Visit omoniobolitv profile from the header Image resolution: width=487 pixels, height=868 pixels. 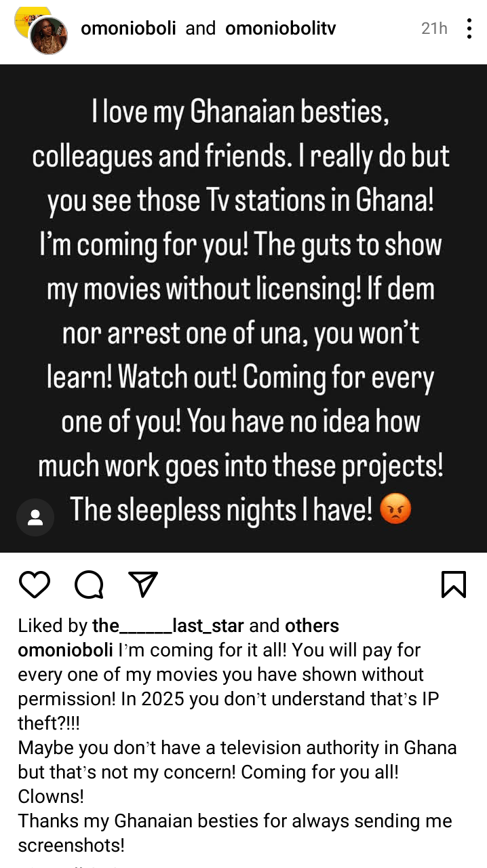point(280,28)
